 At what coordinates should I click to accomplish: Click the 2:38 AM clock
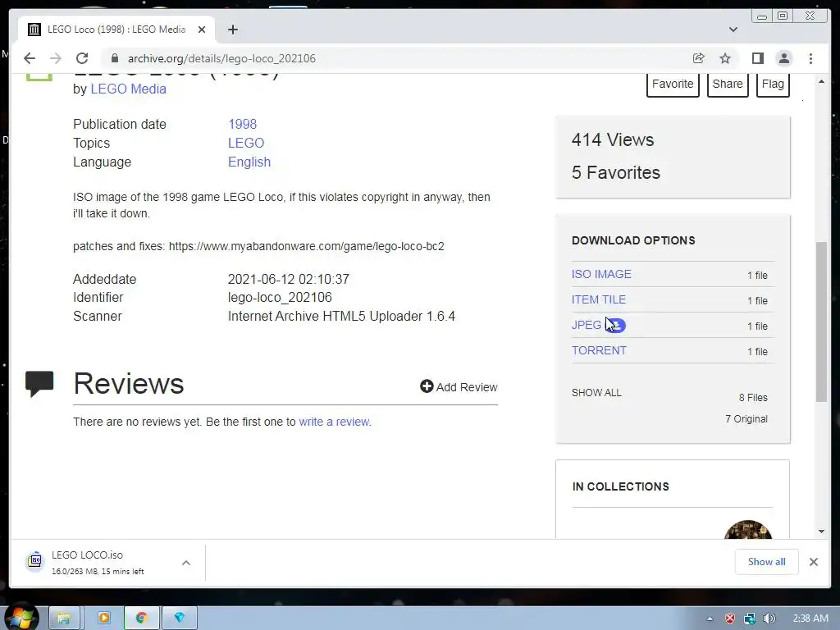(810, 619)
